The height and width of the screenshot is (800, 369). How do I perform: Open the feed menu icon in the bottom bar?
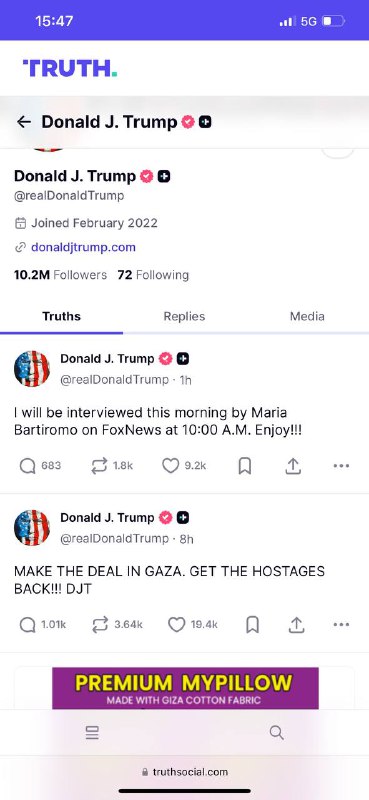click(92, 733)
